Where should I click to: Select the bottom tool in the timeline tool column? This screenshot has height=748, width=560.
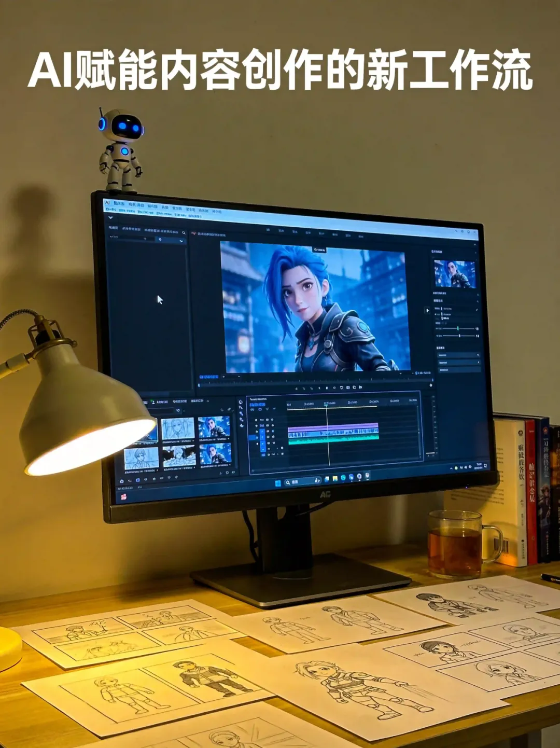coord(241,426)
